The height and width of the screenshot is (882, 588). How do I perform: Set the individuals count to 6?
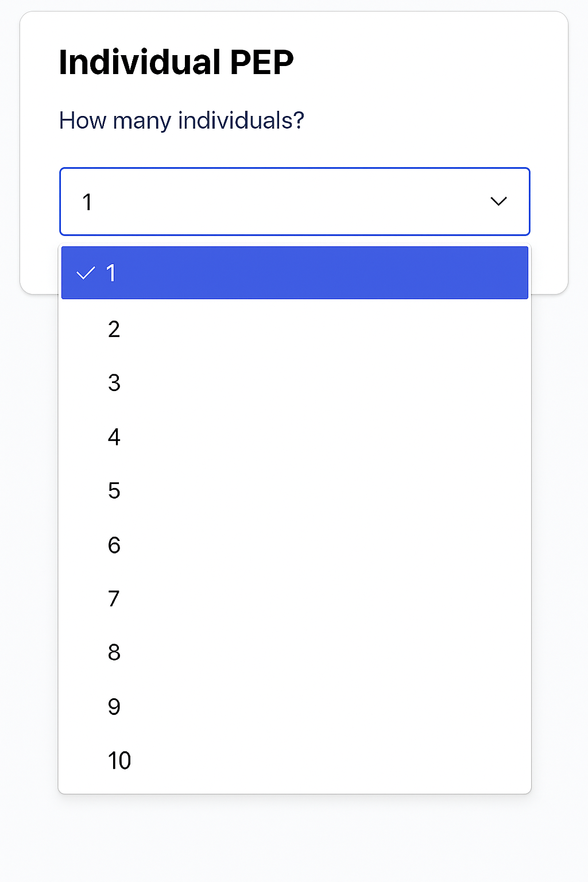114,545
